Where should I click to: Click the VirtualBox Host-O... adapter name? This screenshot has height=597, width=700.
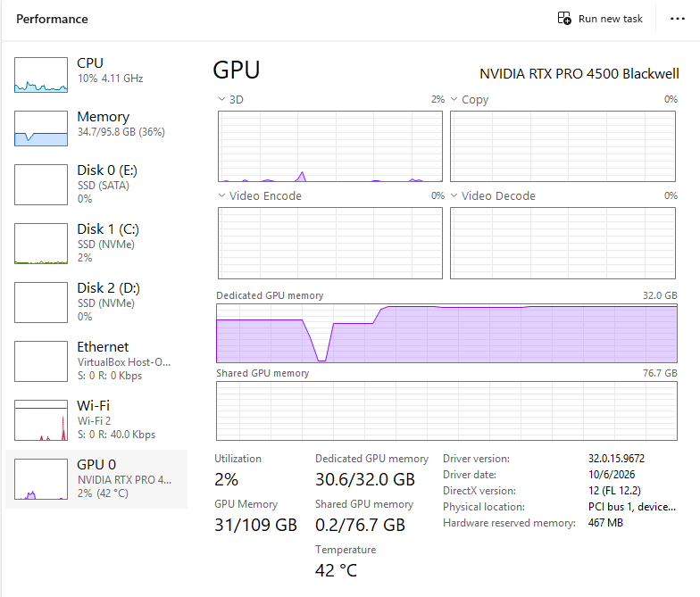click(124, 362)
